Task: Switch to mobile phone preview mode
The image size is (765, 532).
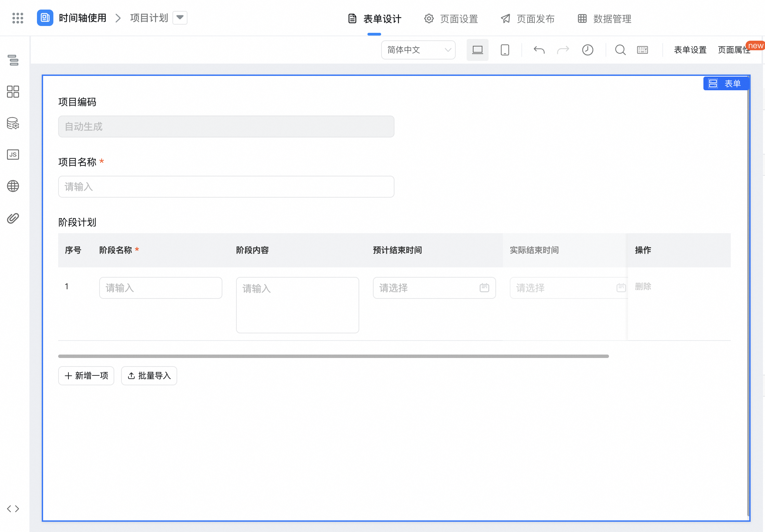Action: click(x=505, y=50)
